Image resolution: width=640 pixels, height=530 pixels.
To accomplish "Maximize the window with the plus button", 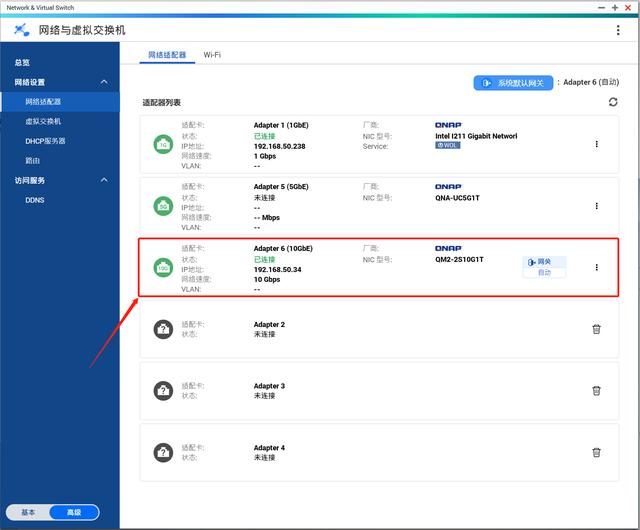I will click(615, 7).
